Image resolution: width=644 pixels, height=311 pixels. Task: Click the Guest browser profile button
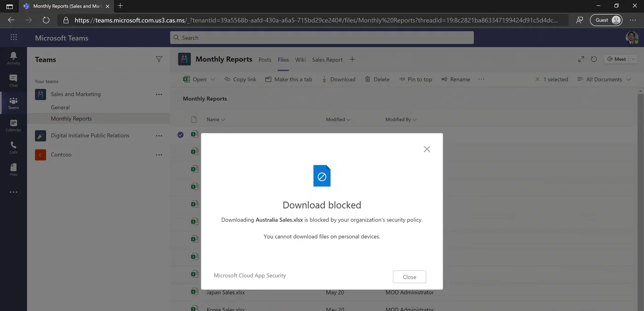pyautogui.click(x=606, y=20)
